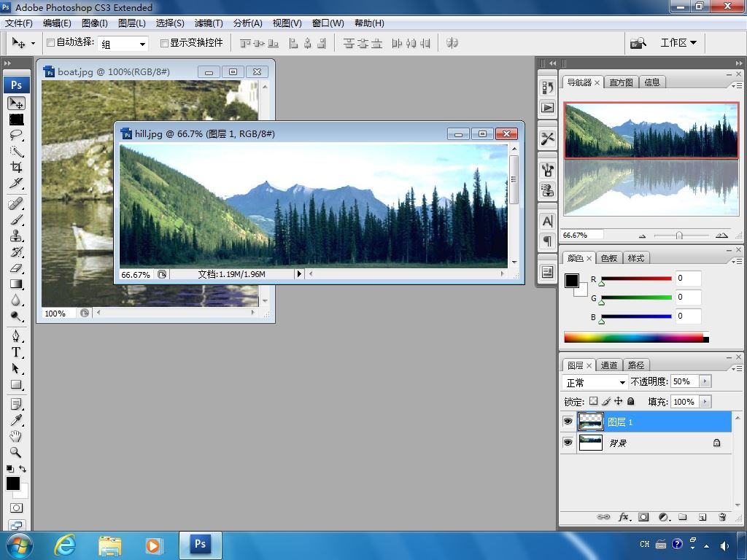Open the 图像(I) menu

(x=94, y=23)
